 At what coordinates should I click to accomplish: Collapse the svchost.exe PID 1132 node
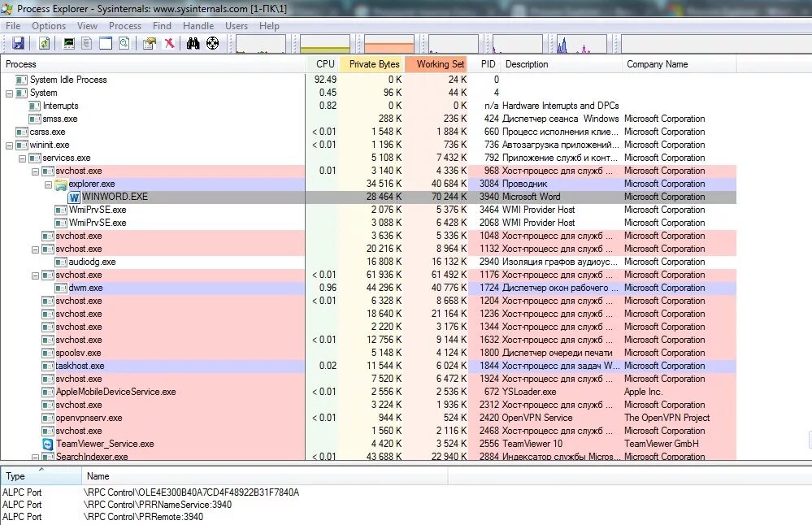[35, 249]
